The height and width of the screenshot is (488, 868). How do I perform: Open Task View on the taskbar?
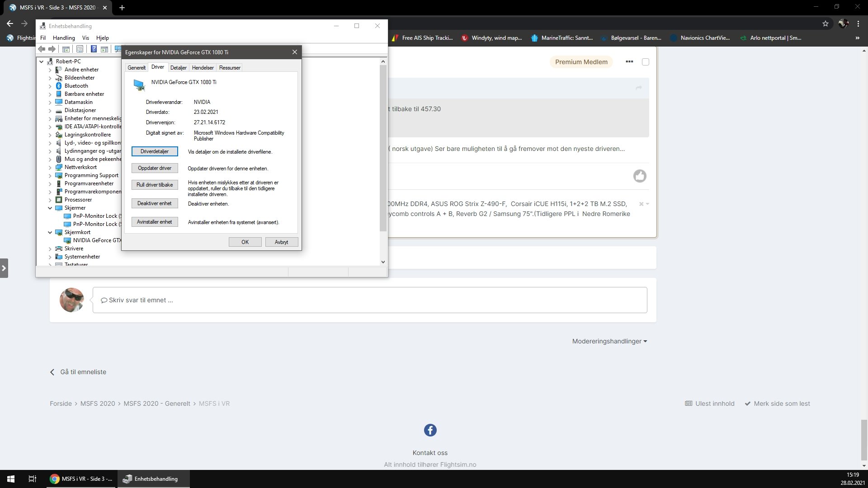click(x=32, y=479)
